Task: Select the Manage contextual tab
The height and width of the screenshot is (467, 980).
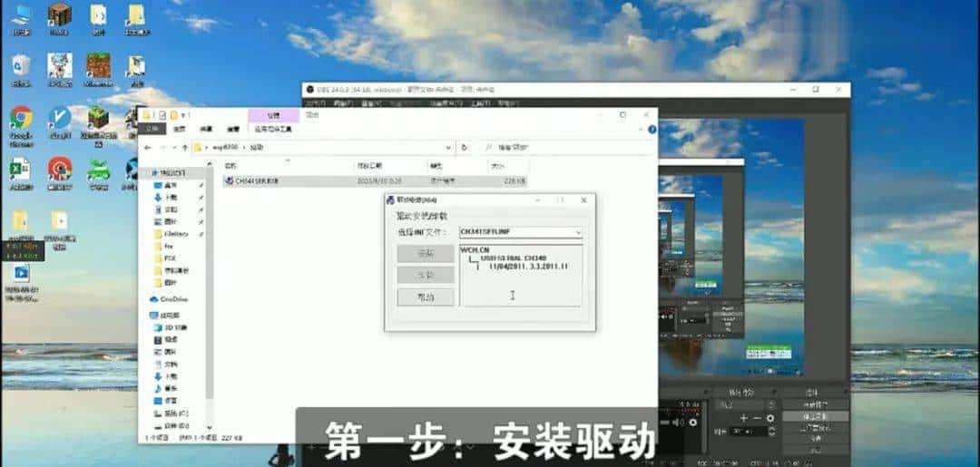Action: (274, 115)
